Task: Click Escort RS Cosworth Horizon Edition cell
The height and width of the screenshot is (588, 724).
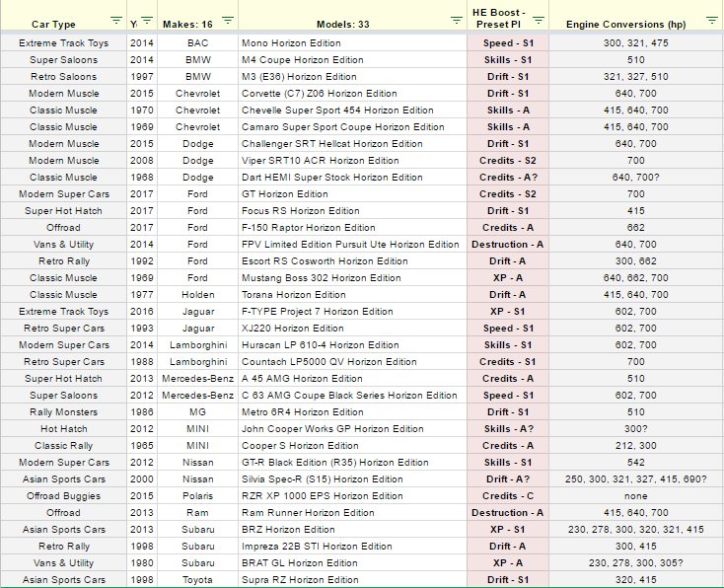Action: (352, 261)
